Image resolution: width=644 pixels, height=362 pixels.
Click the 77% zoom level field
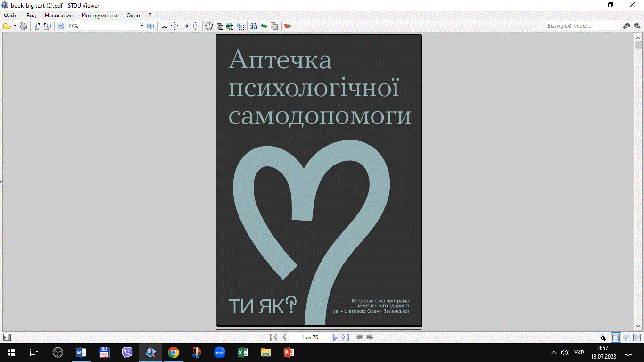(102, 26)
